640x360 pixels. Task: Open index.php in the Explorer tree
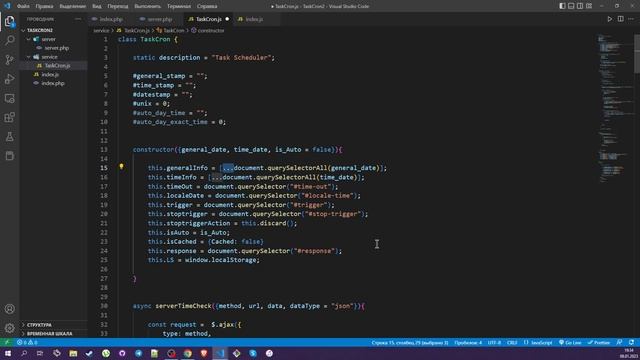53,83
